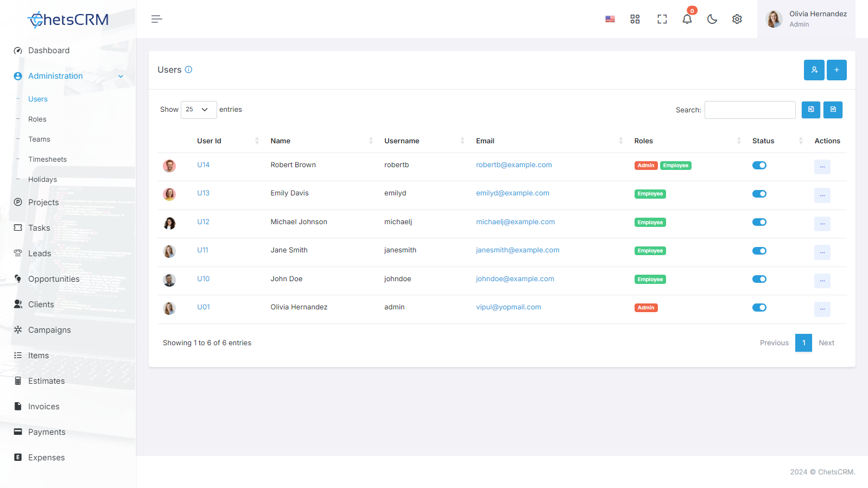Image resolution: width=868 pixels, height=488 pixels.
Task: Open Campaigns in sidebar
Action: tap(49, 330)
